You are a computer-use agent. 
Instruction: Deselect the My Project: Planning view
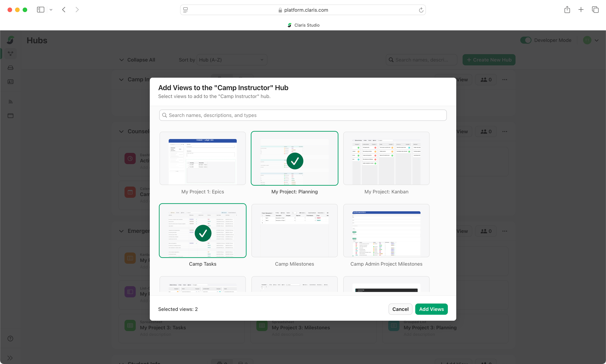(x=294, y=159)
